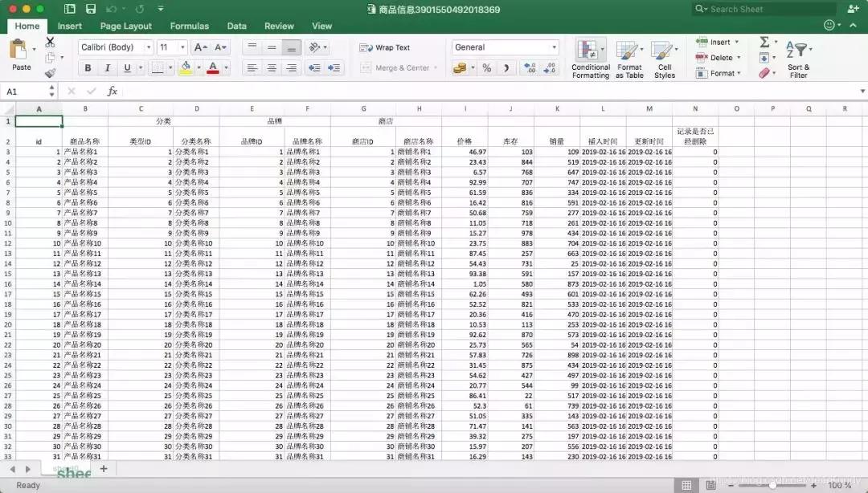Viewport: 868px width, 493px height.
Task: Click the Merge & Center button
Action: point(398,67)
